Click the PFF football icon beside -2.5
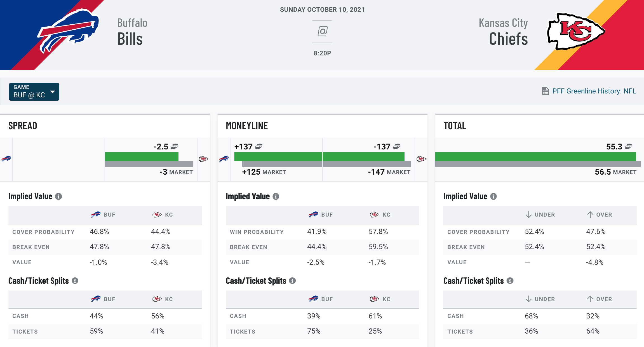This screenshot has width=644, height=347. 174,146
